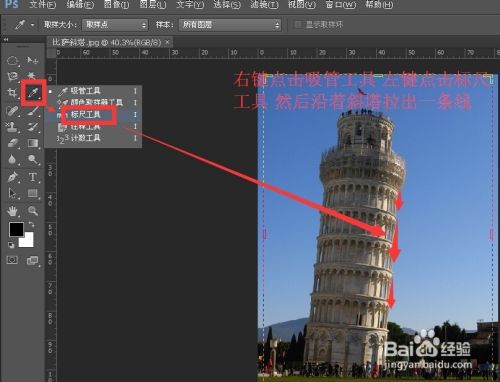Click the horizontal ruler at top
500x382 pixels.
278,53
